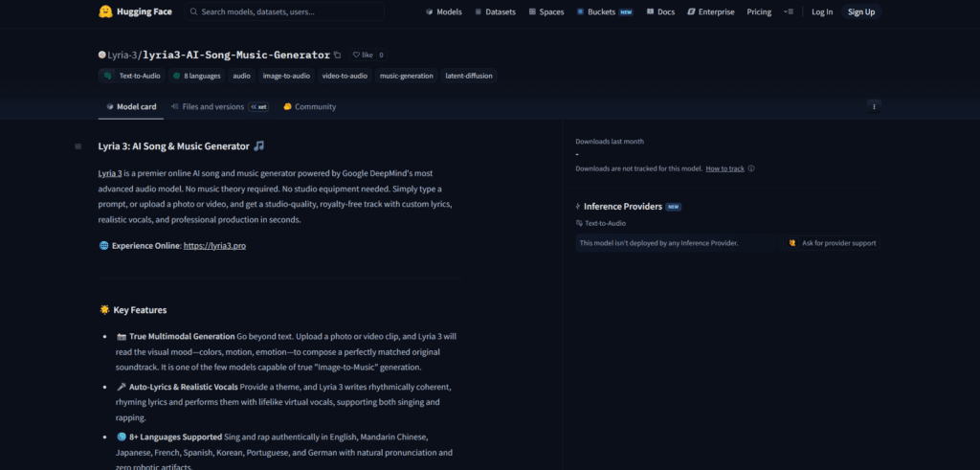Viewport: 980px width, 470px height.
Task: Open the Buckets nav item
Action: click(605, 11)
